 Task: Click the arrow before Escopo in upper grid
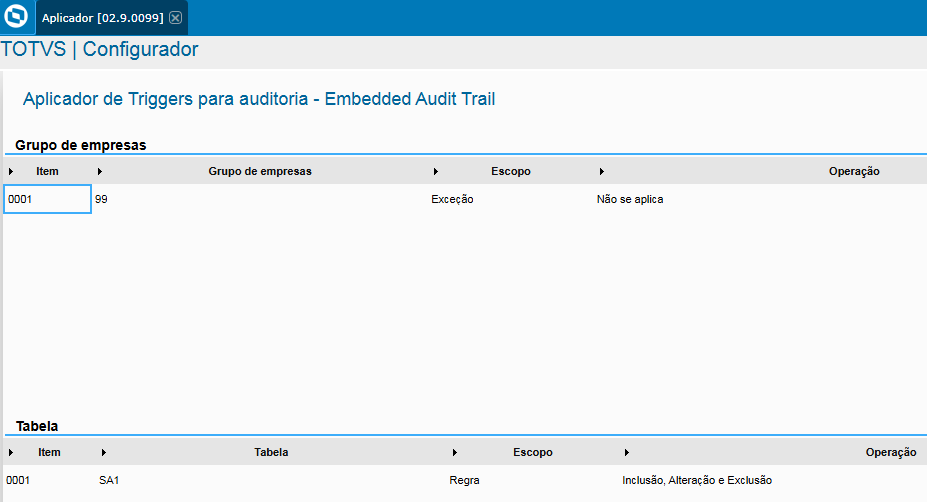click(435, 171)
